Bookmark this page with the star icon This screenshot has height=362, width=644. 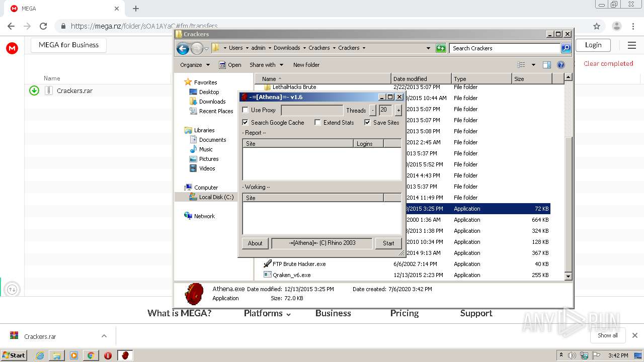coord(597,26)
